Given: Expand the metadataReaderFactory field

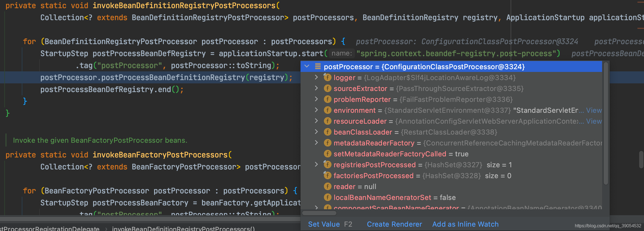Looking at the screenshot, I should (316, 143).
